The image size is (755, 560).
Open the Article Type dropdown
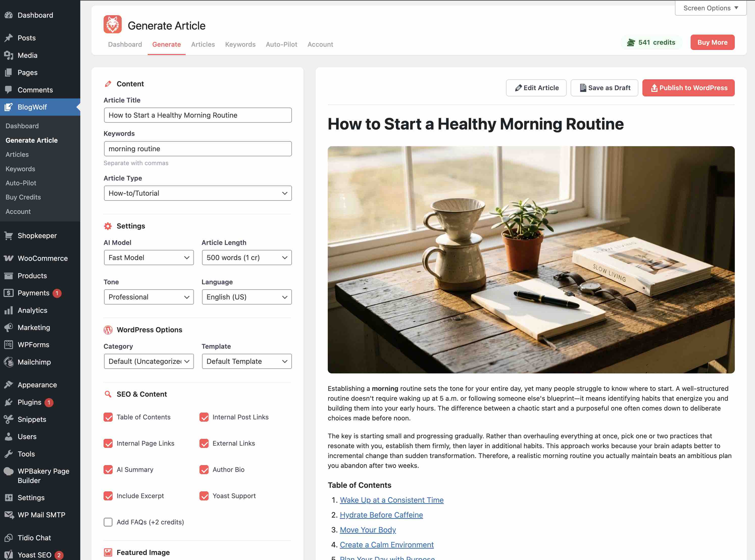198,193
